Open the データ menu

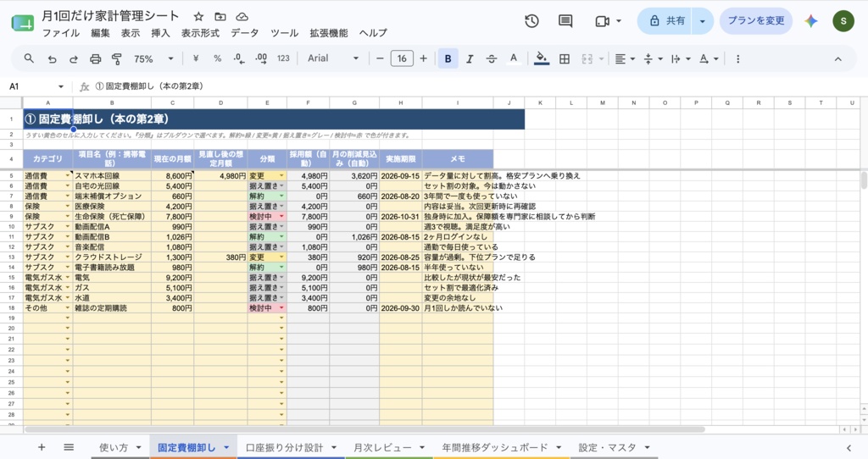[x=245, y=33]
